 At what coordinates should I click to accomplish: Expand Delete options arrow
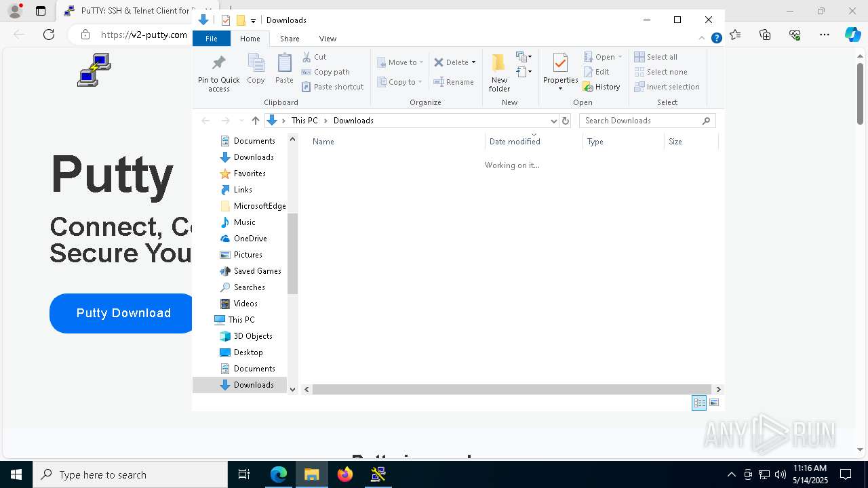pos(473,62)
